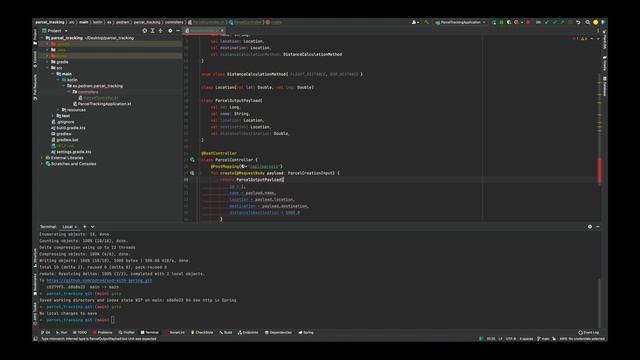Screen dimensions: 640x360
Task: Hide the Project panel with the minus icon
Action: (178, 31)
